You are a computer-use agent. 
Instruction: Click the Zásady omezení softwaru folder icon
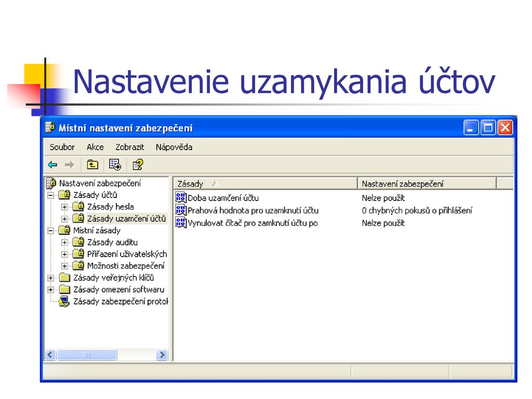64,289
